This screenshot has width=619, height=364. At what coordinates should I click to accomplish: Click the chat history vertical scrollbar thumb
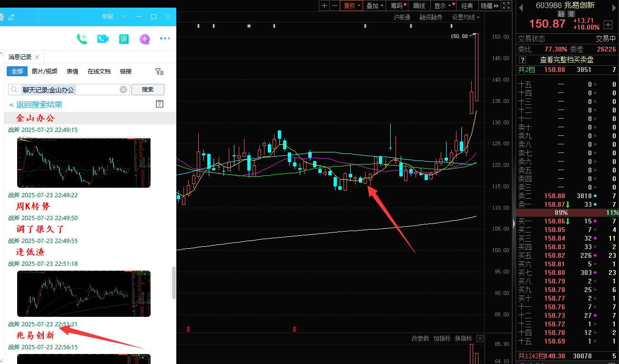pyautogui.click(x=174, y=283)
